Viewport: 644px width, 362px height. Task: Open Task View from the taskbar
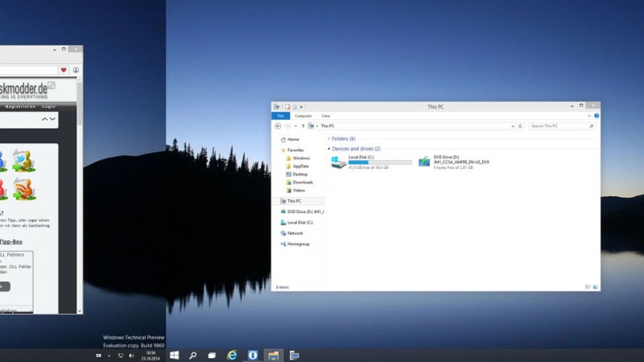[x=212, y=355]
